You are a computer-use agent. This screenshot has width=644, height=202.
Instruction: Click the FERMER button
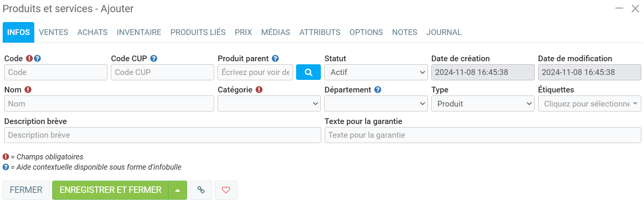pyautogui.click(x=26, y=190)
